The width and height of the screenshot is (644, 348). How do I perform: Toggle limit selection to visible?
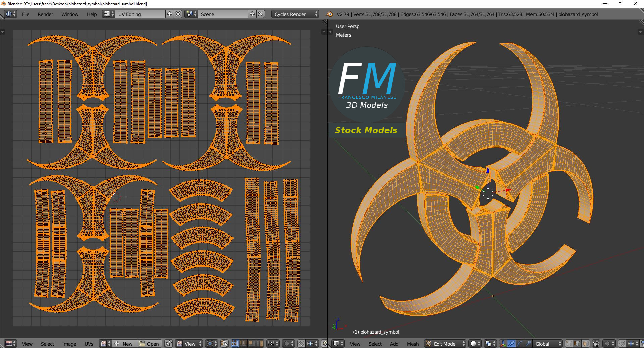tap(596, 344)
